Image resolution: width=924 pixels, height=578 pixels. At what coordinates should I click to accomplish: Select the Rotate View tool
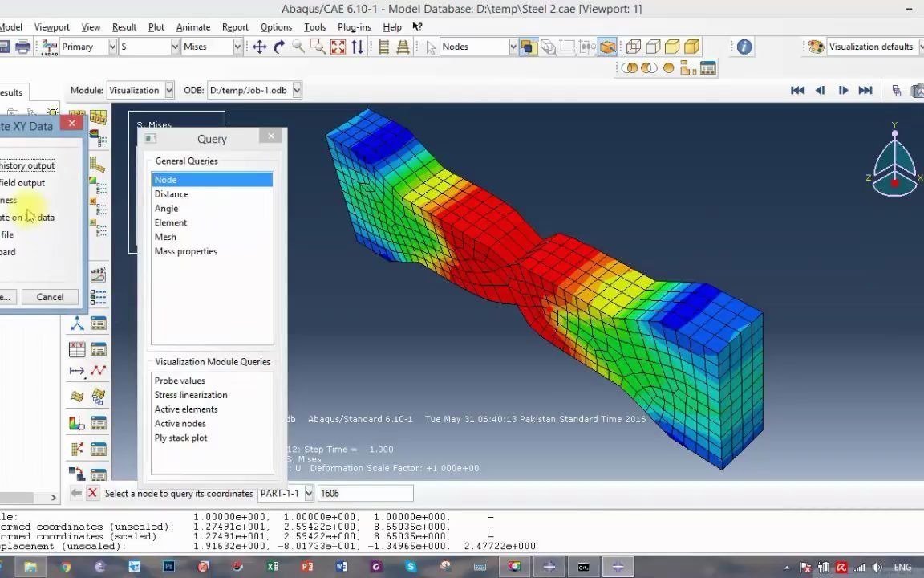tap(279, 47)
